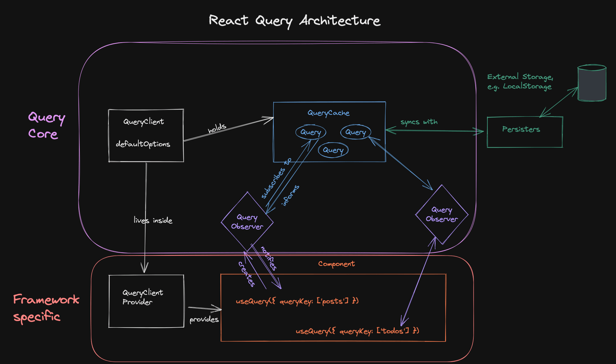Image resolution: width=616 pixels, height=364 pixels.
Task: Click the useQuery 'posts' code line
Action: tap(297, 301)
